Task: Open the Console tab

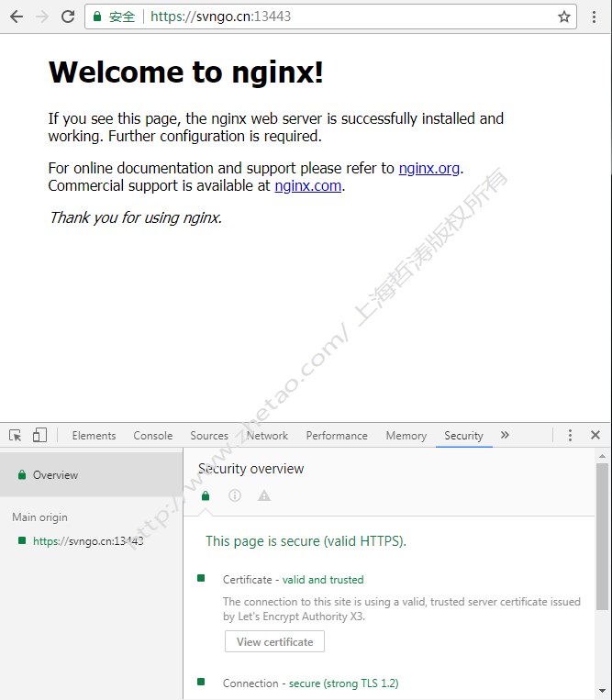Action: (152, 436)
